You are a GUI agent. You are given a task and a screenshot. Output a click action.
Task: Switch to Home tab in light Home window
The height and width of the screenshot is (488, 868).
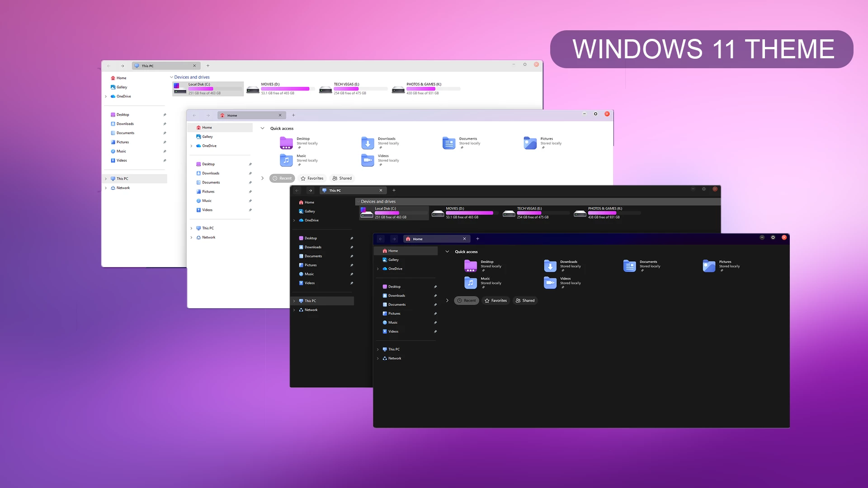251,115
